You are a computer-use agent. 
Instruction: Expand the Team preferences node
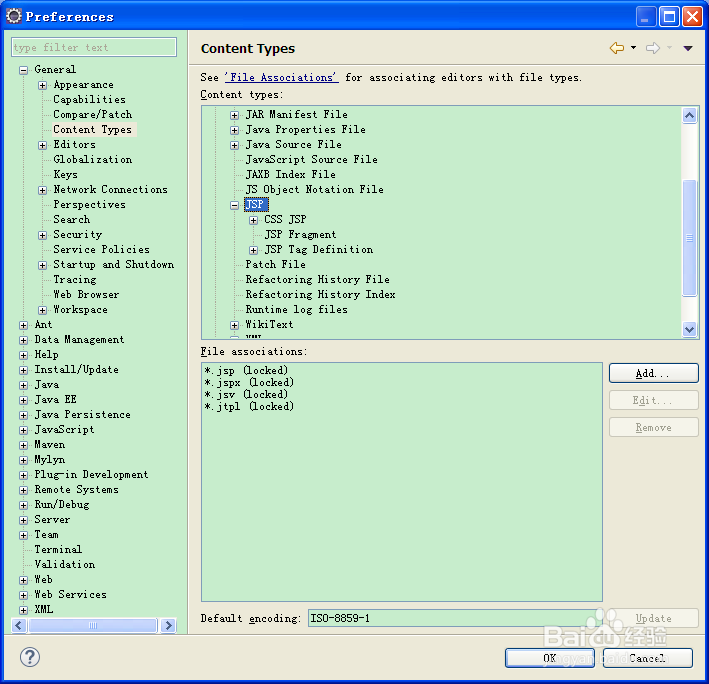point(24,535)
